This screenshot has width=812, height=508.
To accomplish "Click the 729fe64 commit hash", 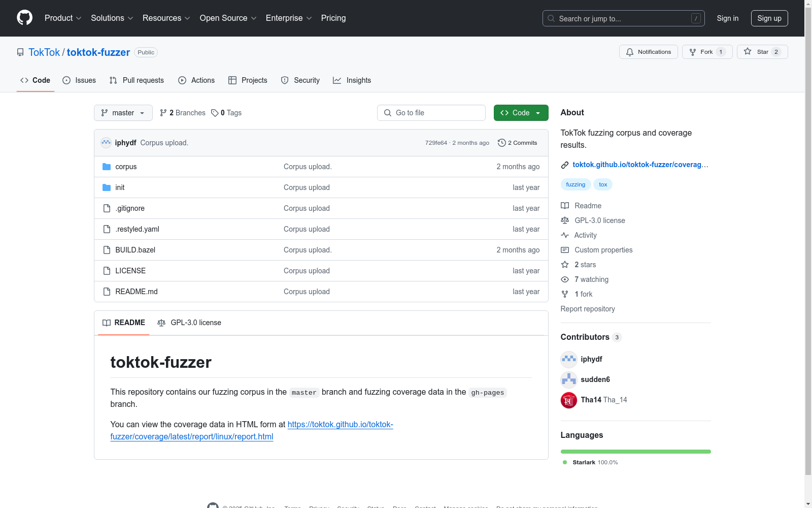I will (436, 143).
